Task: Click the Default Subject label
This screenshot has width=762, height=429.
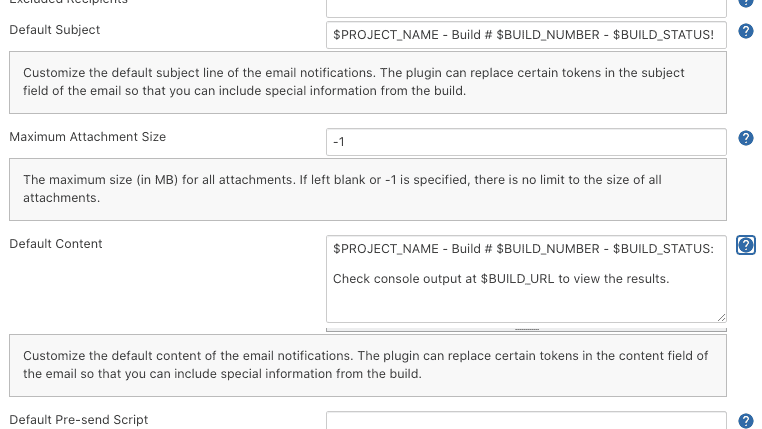Action: tap(55, 30)
